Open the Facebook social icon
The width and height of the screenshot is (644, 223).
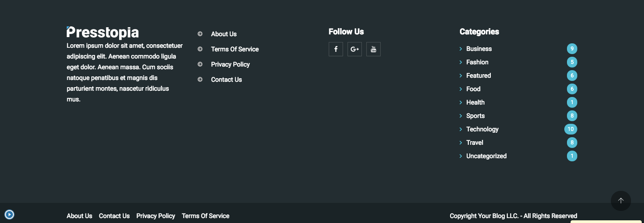(x=335, y=49)
